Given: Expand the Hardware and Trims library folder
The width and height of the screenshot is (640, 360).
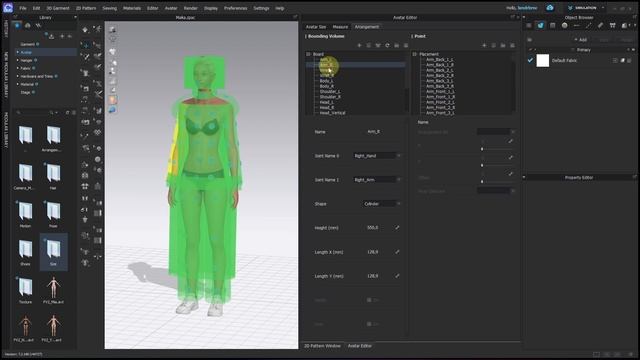Looking at the screenshot, I should tap(18, 76).
